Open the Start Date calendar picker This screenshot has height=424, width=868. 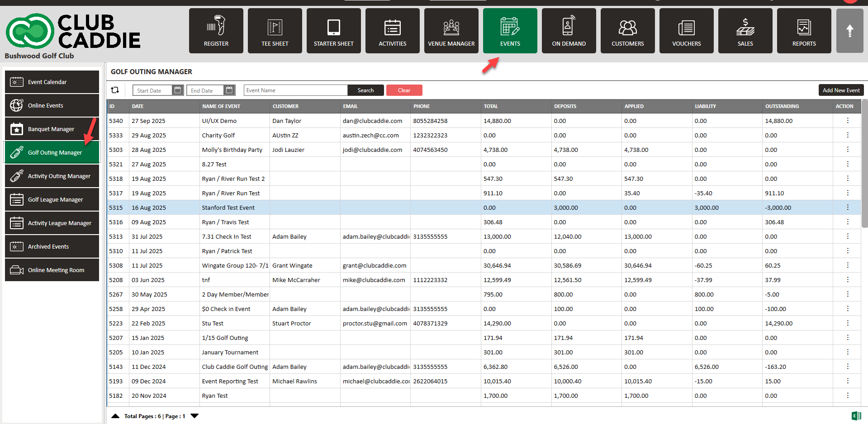[178, 90]
